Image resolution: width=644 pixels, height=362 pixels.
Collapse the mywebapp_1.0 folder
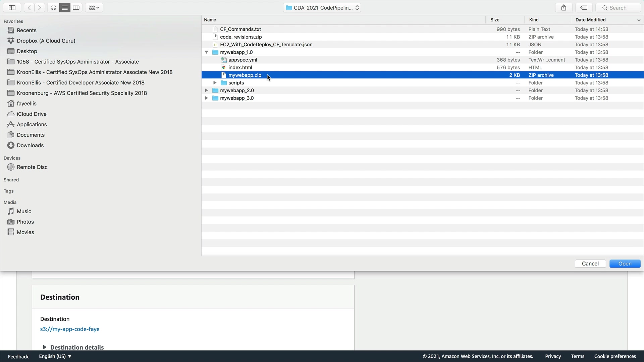(x=207, y=52)
